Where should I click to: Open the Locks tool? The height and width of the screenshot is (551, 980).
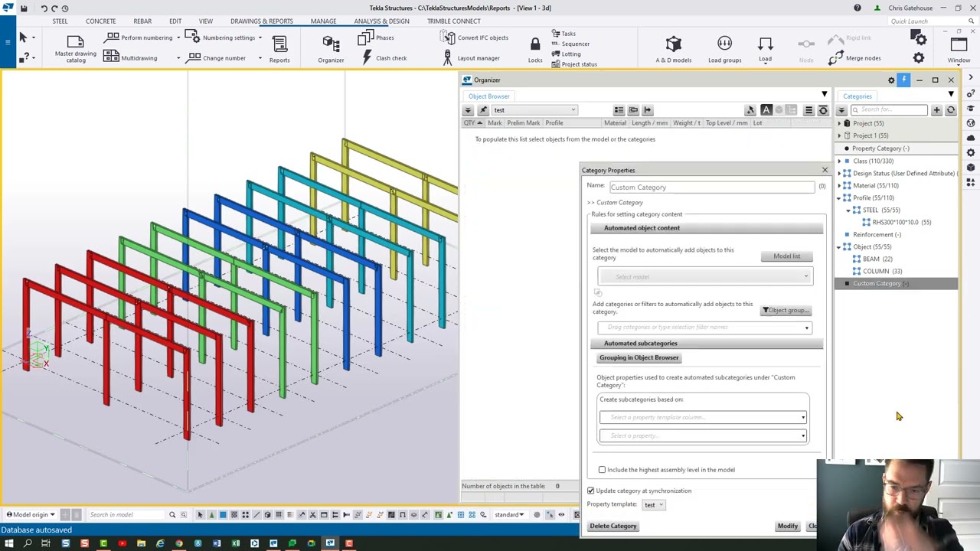click(x=535, y=48)
